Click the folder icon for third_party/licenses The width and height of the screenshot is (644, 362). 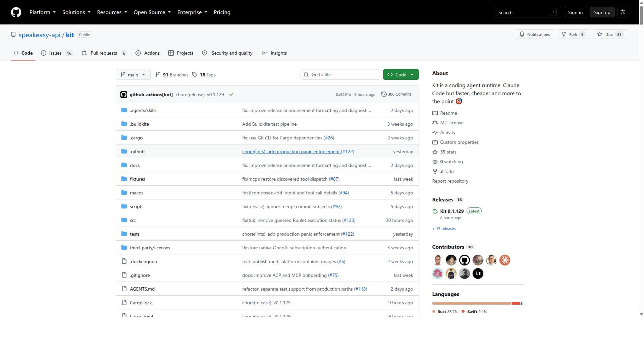124,248
